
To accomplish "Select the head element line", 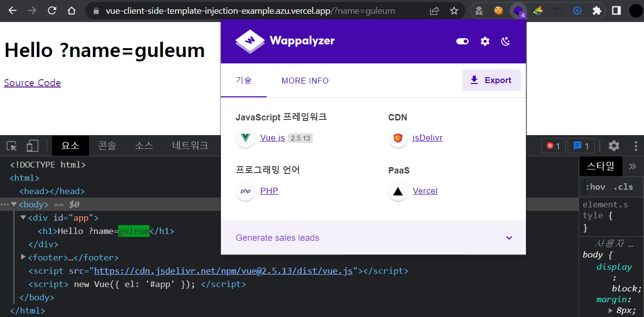I will coord(52,191).
